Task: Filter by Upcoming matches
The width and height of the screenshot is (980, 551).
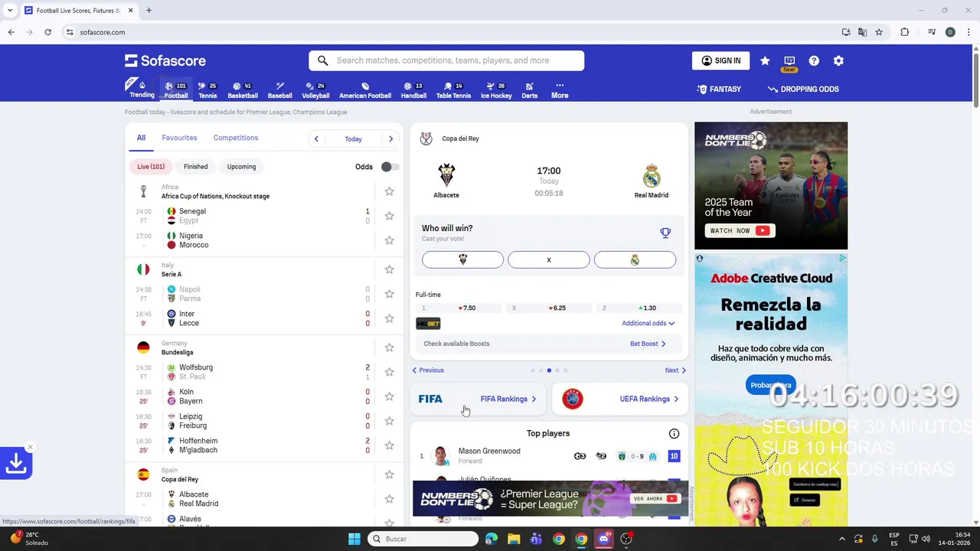Action: [241, 166]
